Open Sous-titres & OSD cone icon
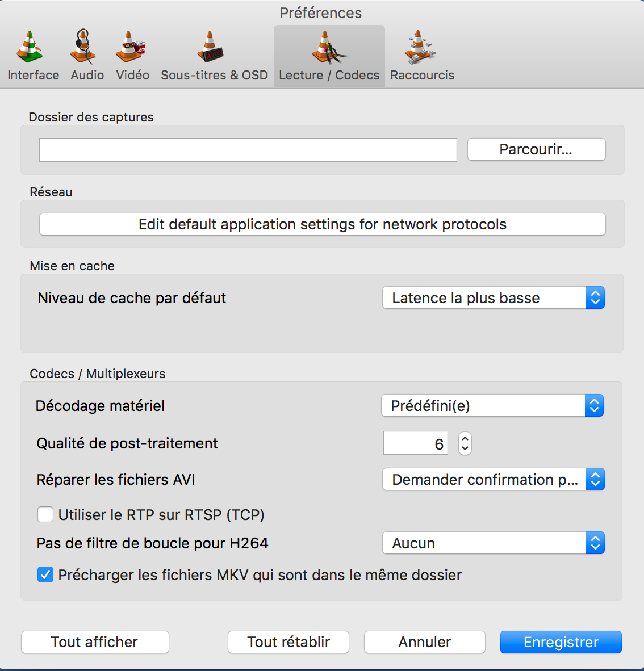Screen dimensions: 644x671 click(210, 46)
